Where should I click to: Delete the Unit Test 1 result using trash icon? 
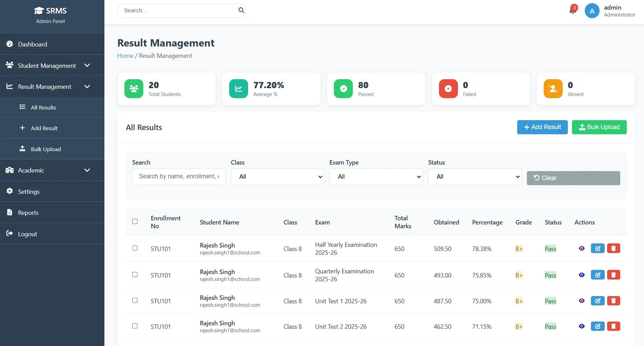[x=613, y=301]
